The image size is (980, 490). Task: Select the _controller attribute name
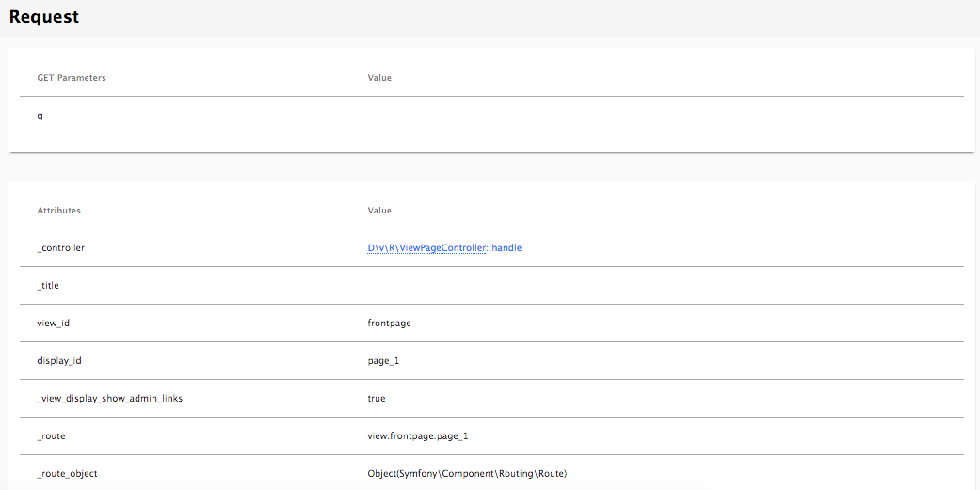(x=61, y=248)
